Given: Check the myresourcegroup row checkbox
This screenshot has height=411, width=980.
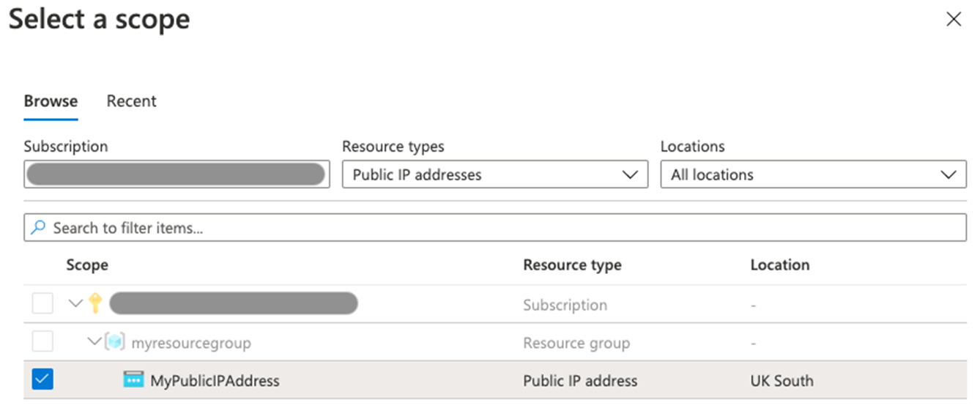Looking at the screenshot, I should point(42,341).
